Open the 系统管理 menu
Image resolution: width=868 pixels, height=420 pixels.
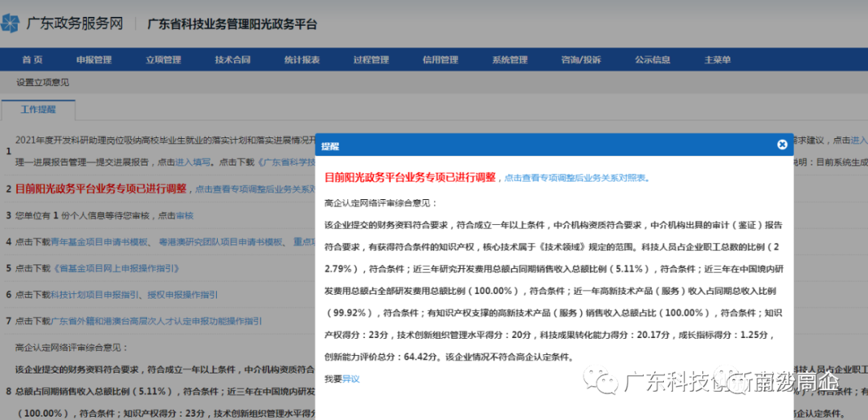[510, 59]
